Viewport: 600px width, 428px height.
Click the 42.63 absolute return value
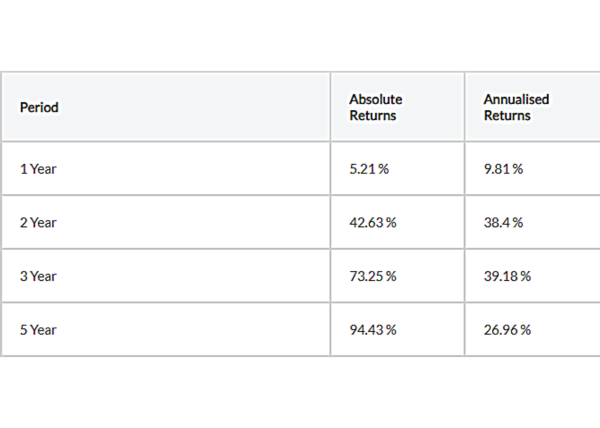pos(366,222)
